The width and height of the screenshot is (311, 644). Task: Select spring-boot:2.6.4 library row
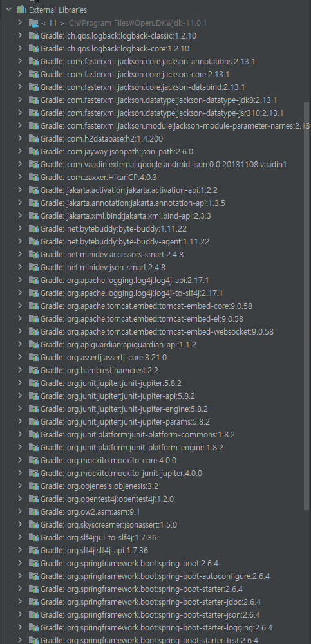point(152,563)
